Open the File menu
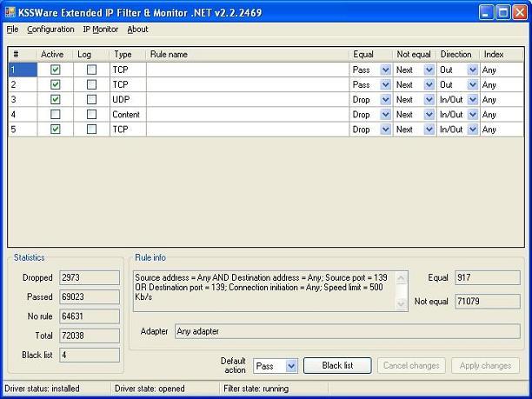The width and height of the screenshot is (532, 399). point(12,30)
